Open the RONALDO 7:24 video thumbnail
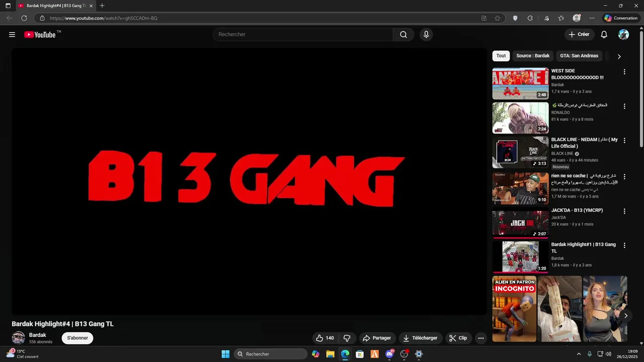 [520, 118]
